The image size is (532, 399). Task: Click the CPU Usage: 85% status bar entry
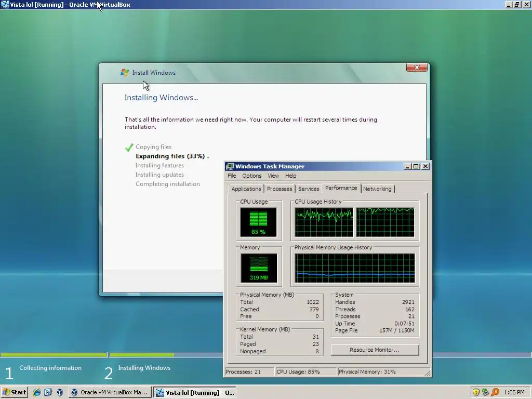click(306, 372)
